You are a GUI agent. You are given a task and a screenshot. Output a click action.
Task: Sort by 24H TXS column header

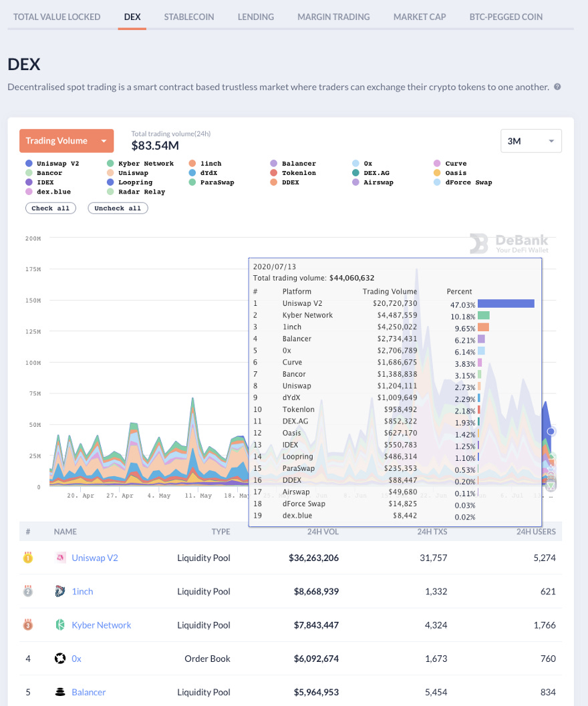click(x=432, y=531)
